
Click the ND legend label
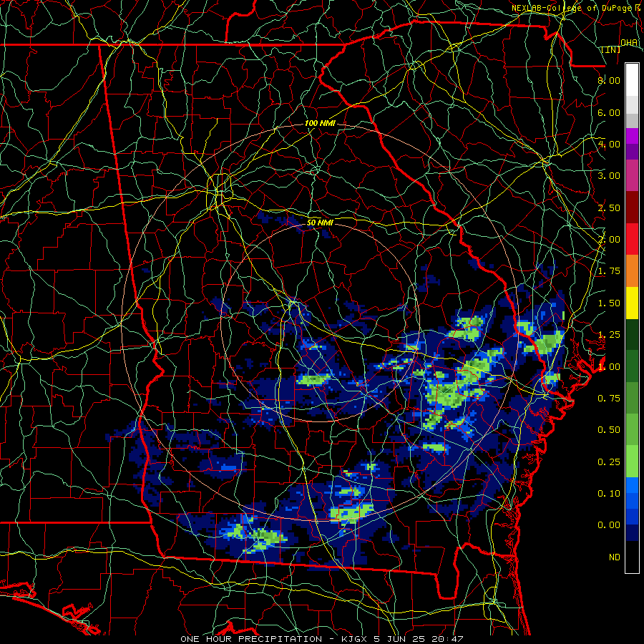(x=615, y=557)
